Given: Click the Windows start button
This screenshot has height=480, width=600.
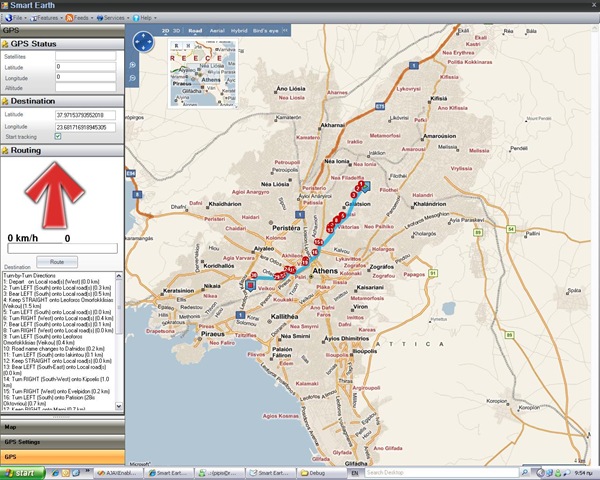Looking at the screenshot, I should 23,473.
